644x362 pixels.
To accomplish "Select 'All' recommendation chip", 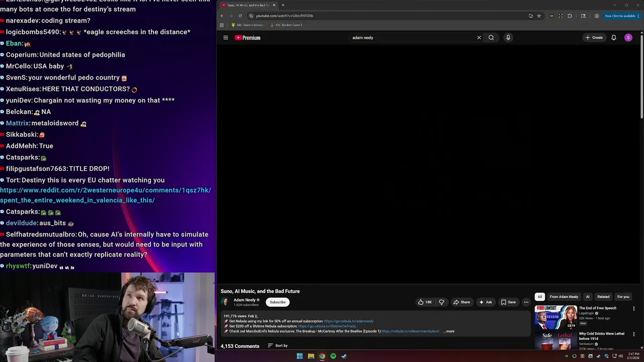I will 540,297.
